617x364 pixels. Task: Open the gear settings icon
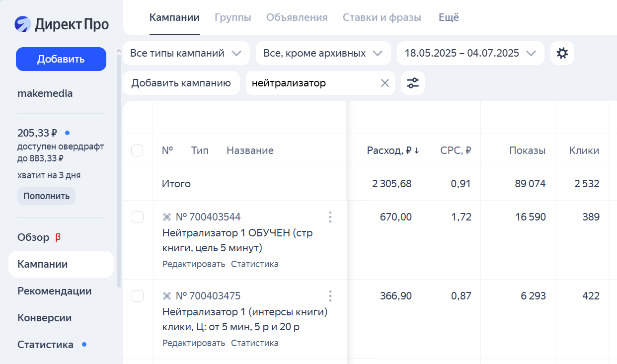pos(562,53)
